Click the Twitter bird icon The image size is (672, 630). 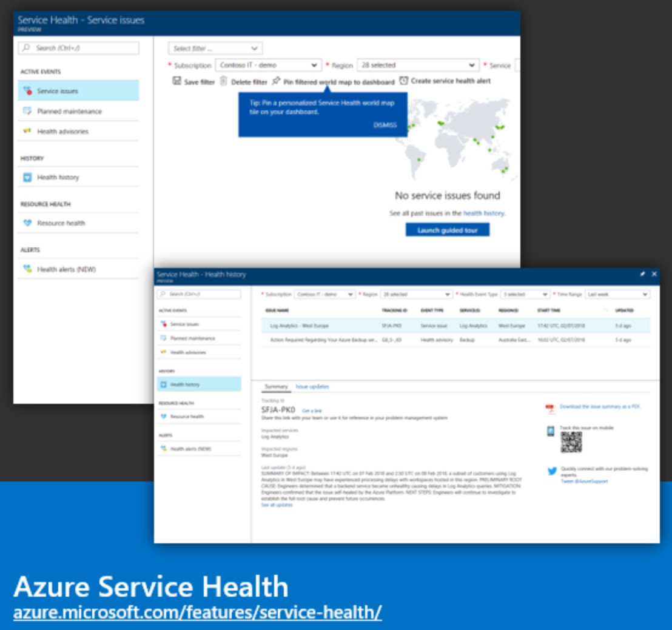(552, 471)
